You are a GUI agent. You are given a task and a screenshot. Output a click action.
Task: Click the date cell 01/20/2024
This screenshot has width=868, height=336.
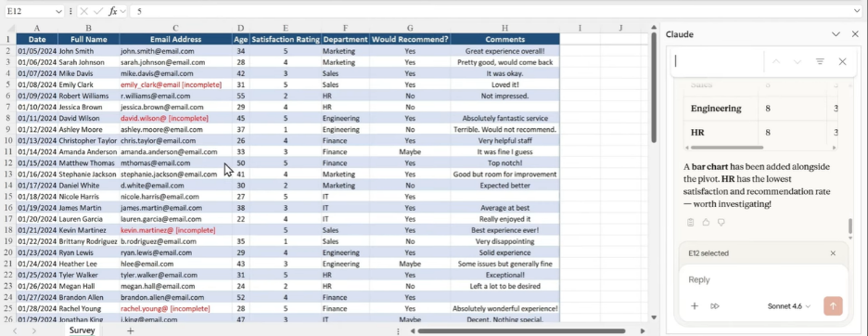(x=36, y=219)
